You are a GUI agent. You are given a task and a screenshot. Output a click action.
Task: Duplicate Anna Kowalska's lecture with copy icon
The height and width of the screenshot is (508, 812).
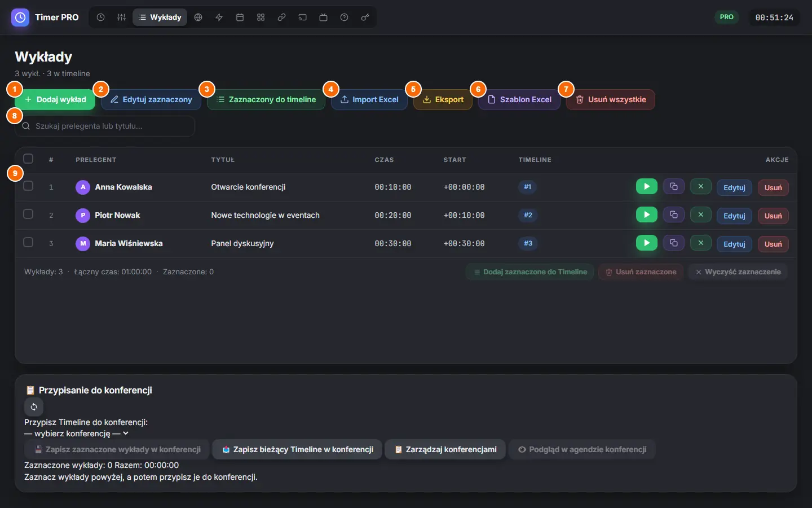pyautogui.click(x=674, y=186)
